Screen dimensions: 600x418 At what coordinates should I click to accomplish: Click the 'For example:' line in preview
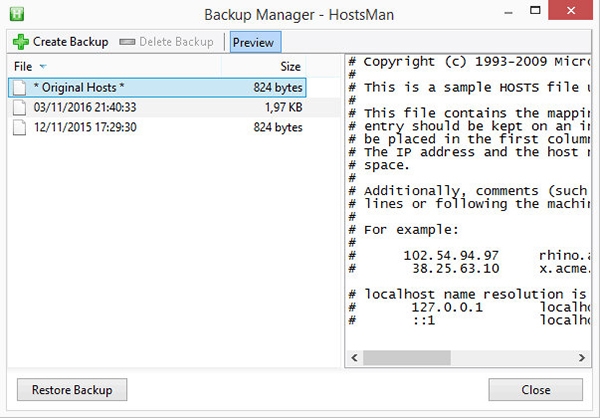(x=403, y=230)
